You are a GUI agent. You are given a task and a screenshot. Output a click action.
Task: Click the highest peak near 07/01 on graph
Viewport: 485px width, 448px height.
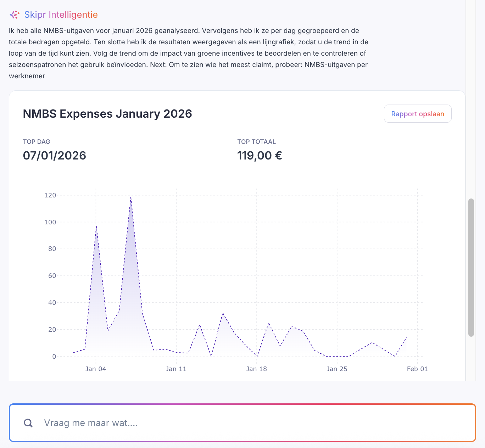pyautogui.click(x=131, y=198)
